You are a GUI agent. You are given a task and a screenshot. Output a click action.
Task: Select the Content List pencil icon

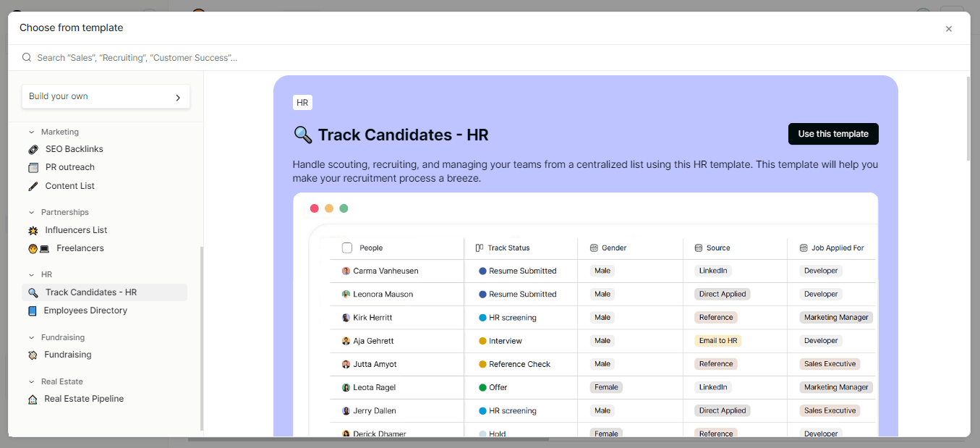coord(33,186)
